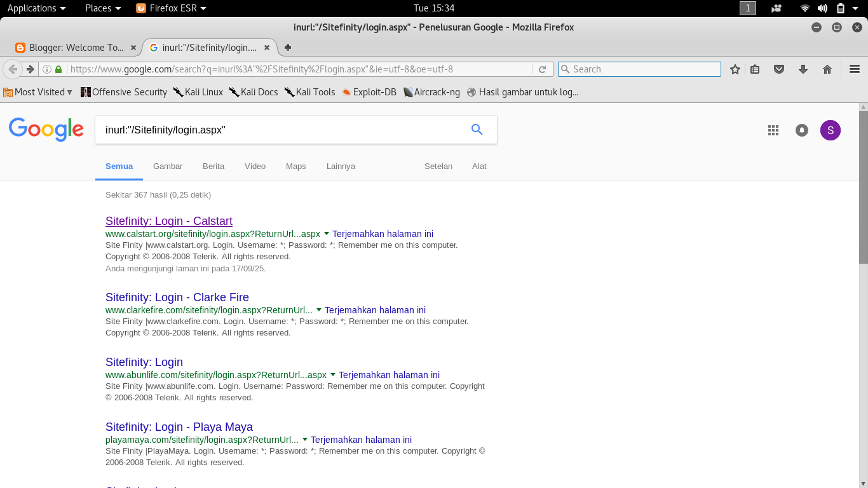Viewport: 868px width, 488px height.
Task: Open a new tab with plus button
Action: point(288,48)
